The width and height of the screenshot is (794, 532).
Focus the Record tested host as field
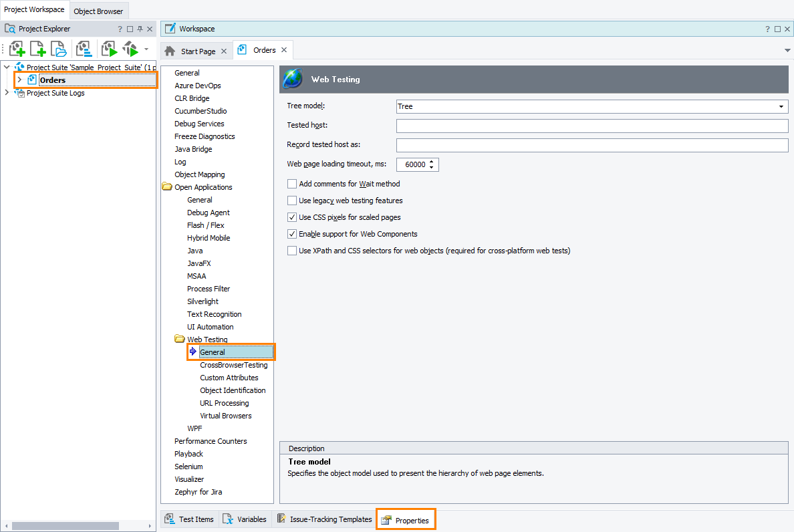click(592, 145)
